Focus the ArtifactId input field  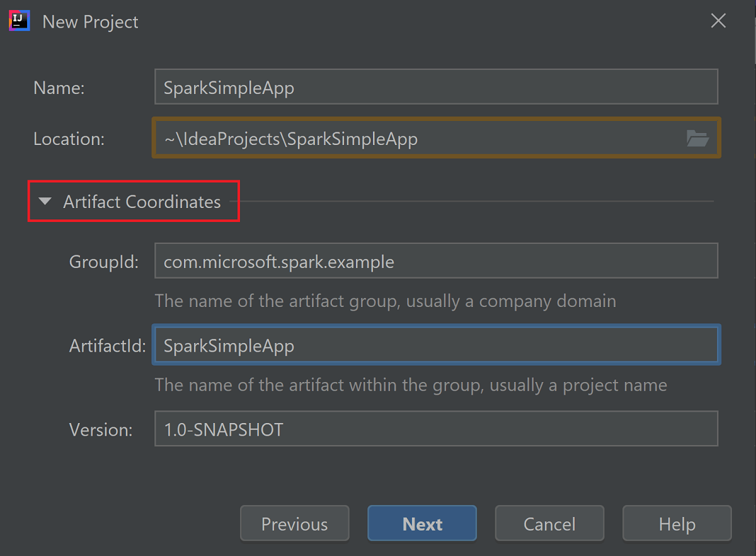click(x=436, y=345)
